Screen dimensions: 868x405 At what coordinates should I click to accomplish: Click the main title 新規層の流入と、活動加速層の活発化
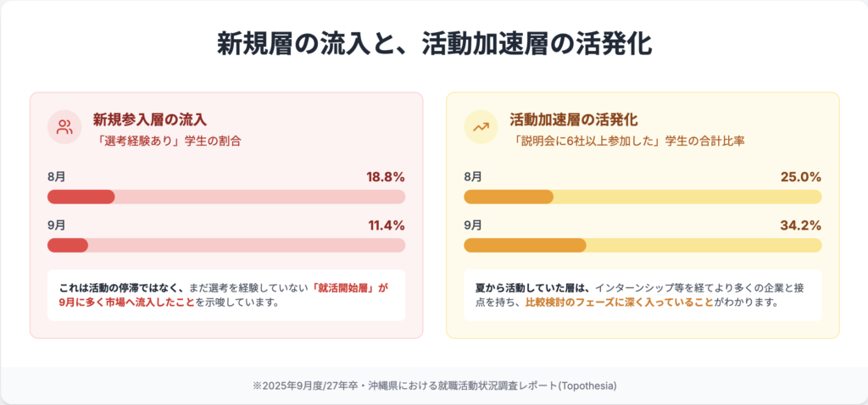433,44
